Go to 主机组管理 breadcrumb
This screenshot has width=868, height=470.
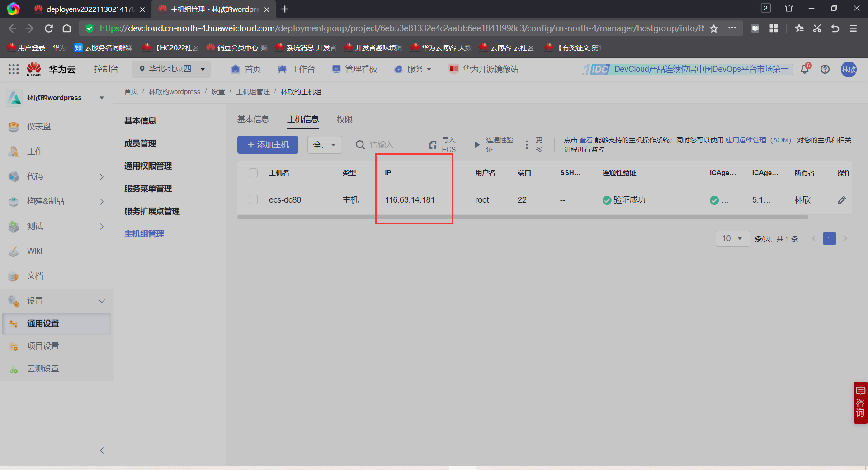(253, 92)
